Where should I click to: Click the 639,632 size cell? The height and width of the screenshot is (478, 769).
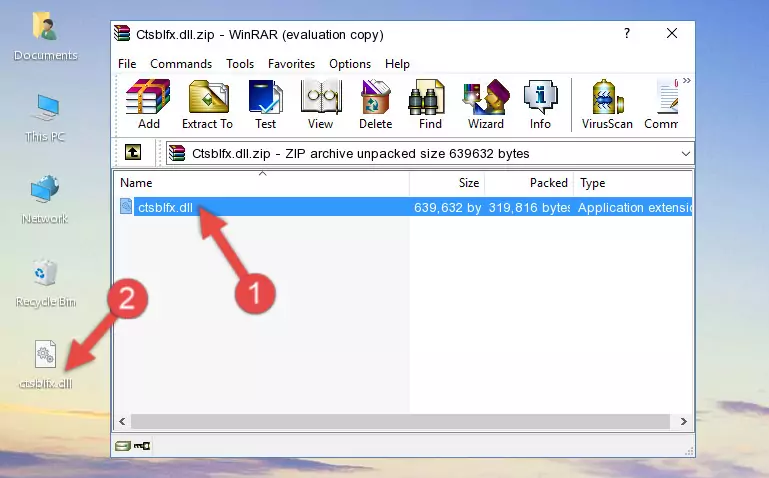[447, 207]
